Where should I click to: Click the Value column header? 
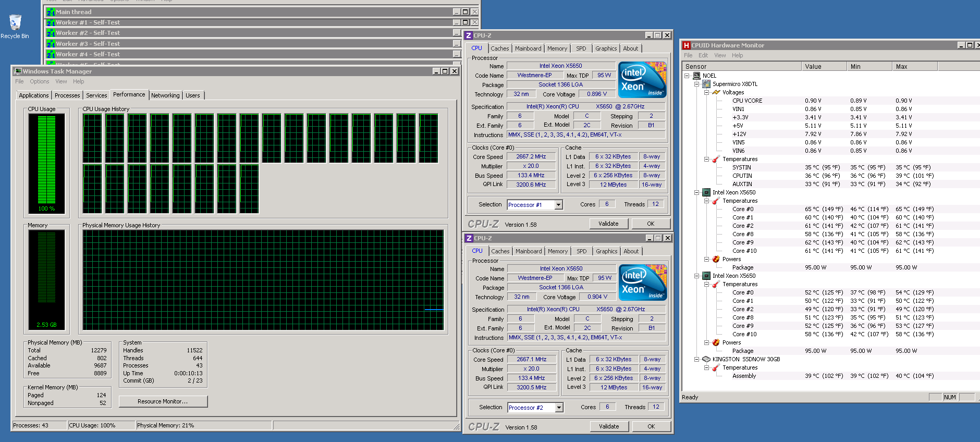click(824, 66)
